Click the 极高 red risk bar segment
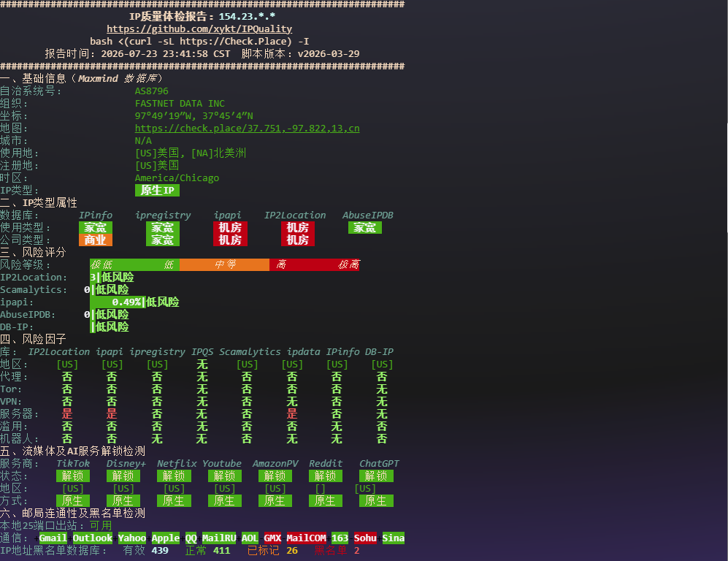Image resolution: width=728 pixels, height=561 pixels. pyautogui.click(x=349, y=264)
